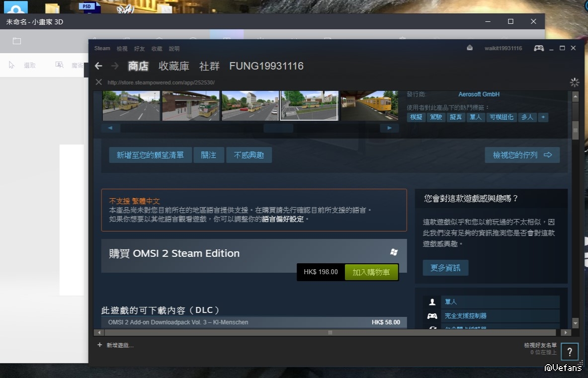Image resolution: width=588 pixels, height=378 pixels.
Task: Go forward with the Steam forward arrow
Action: [x=115, y=66]
